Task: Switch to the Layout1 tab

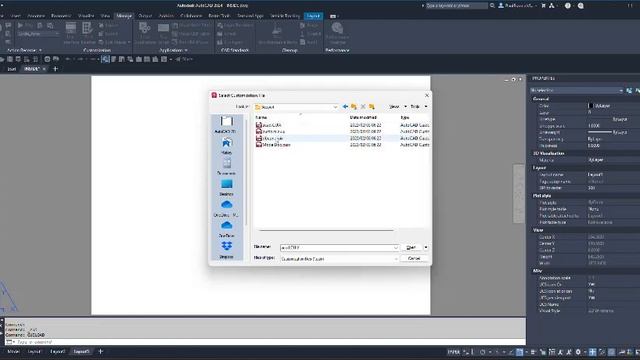Action: click(x=34, y=351)
